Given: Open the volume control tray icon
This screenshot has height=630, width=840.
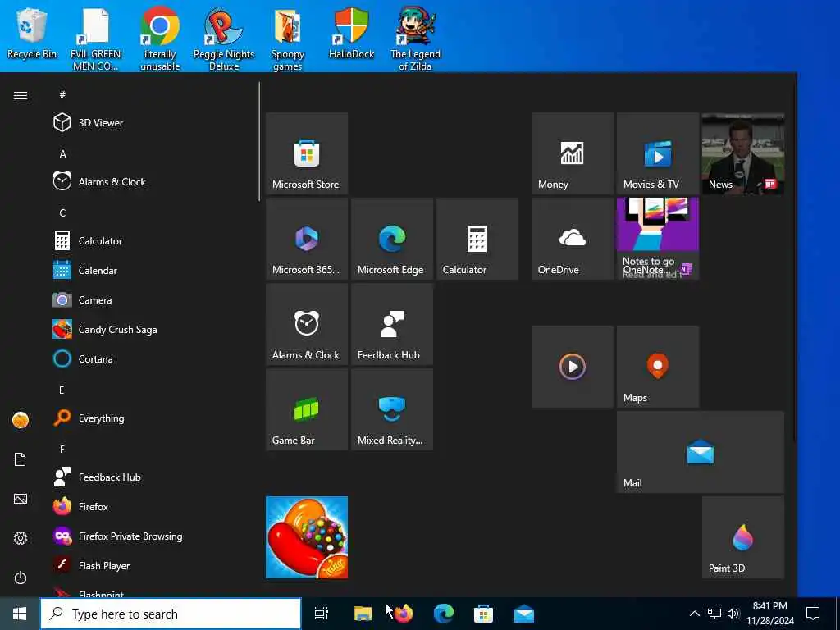Looking at the screenshot, I should 733,614.
